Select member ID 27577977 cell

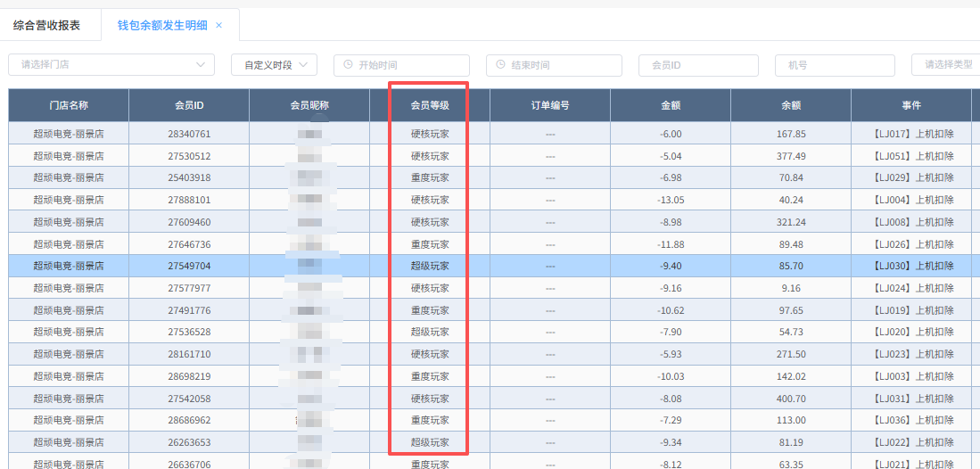click(x=189, y=288)
